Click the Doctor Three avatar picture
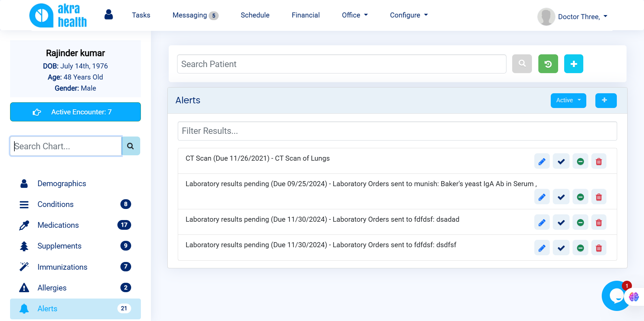The image size is (644, 321). click(546, 17)
